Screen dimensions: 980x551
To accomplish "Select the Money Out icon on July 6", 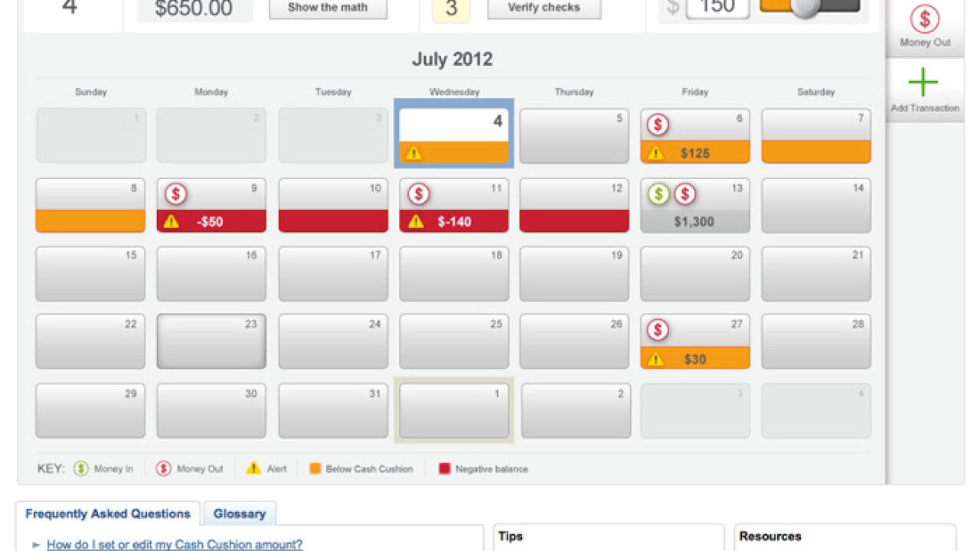I will (657, 125).
